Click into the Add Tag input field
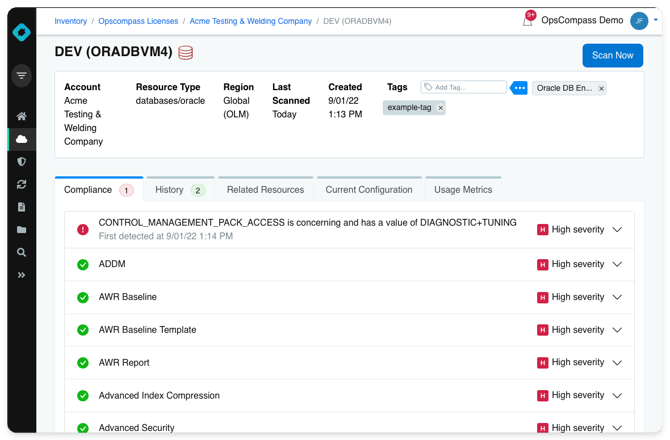This screenshot has width=670, height=440. click(x=464, y=87)
